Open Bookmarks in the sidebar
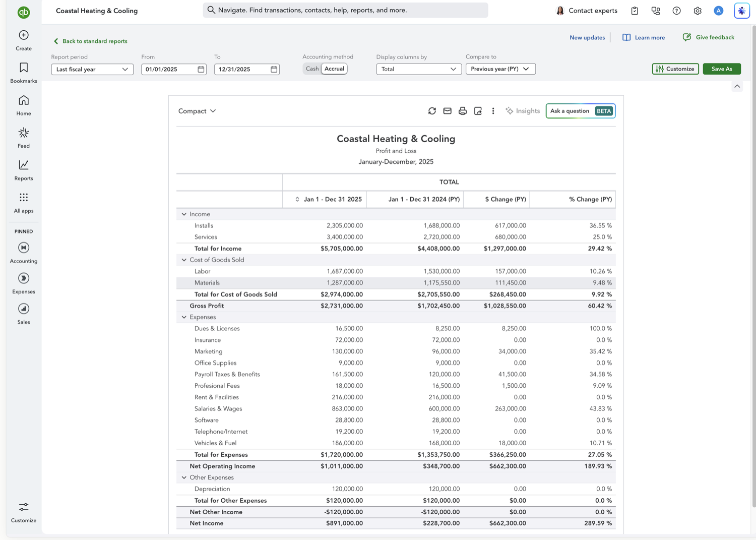The width and height of the screenshot is (756, 540). point(24,73)
